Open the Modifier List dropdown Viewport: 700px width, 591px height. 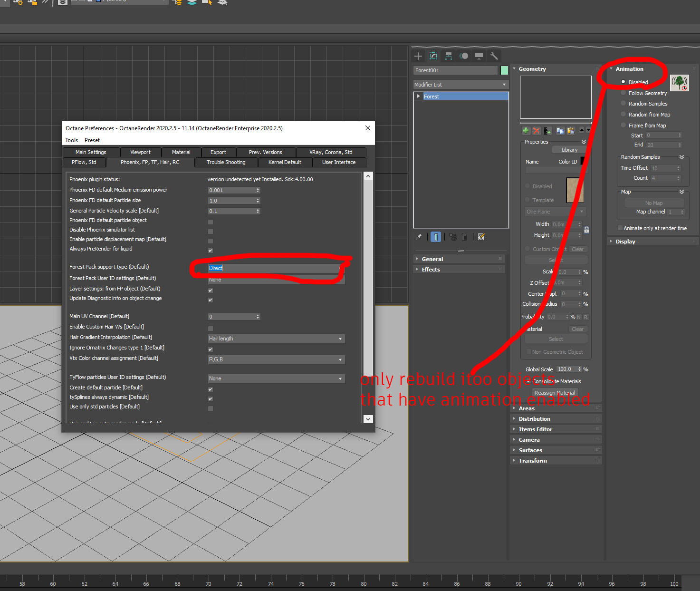[461, 85]
